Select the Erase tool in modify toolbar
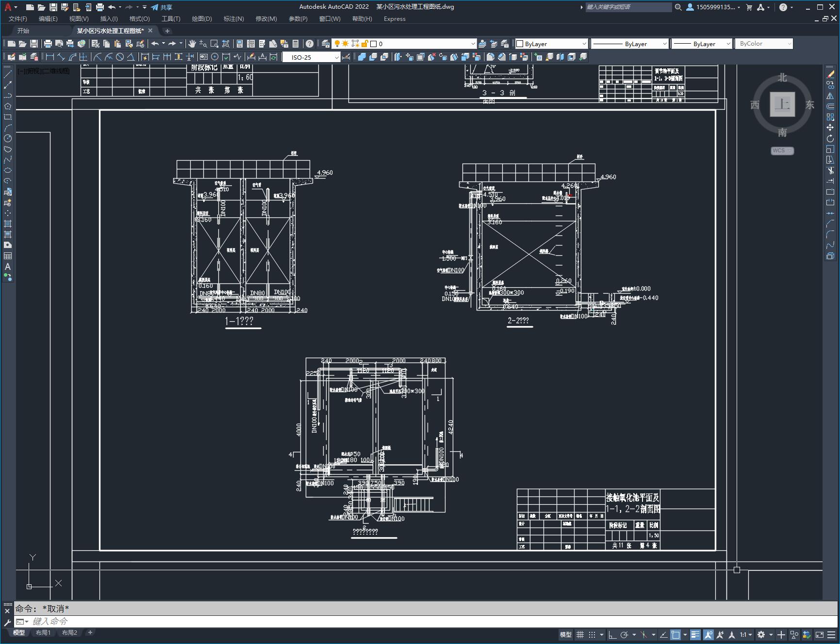This screenshot has width=840, height=644. click(830, 74)
